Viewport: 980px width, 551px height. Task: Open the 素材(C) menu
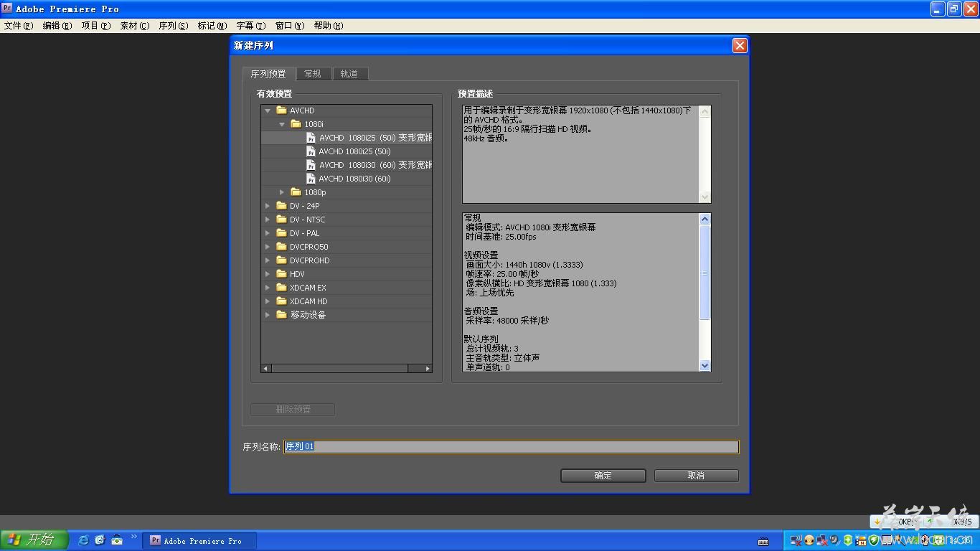[135, 26]
